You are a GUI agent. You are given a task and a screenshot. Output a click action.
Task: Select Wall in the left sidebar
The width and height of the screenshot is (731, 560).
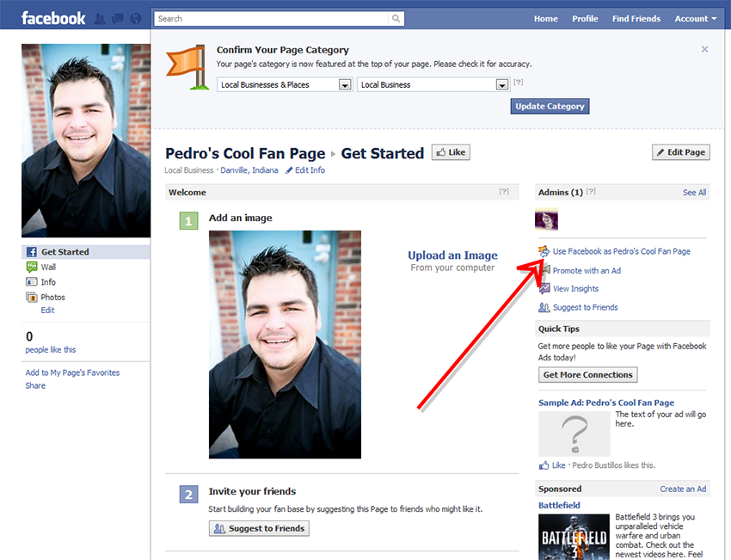pyautogui.click(x=48, y=267)
